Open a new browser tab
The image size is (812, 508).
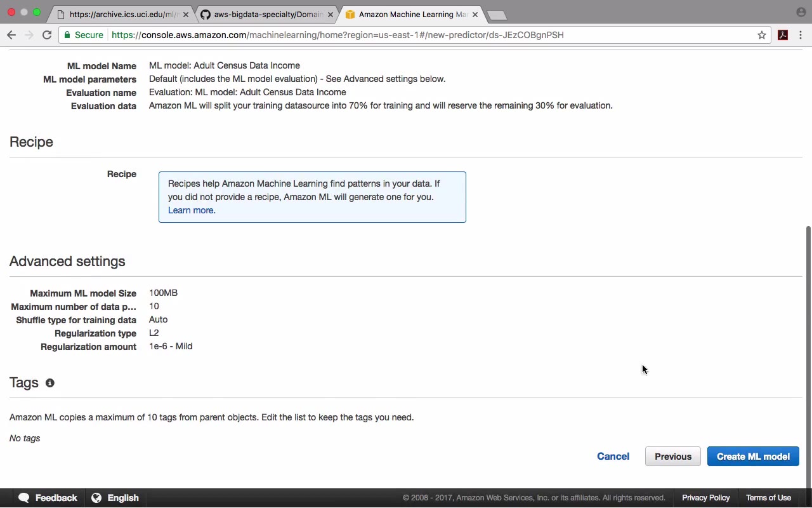click(x=497, y=15)
